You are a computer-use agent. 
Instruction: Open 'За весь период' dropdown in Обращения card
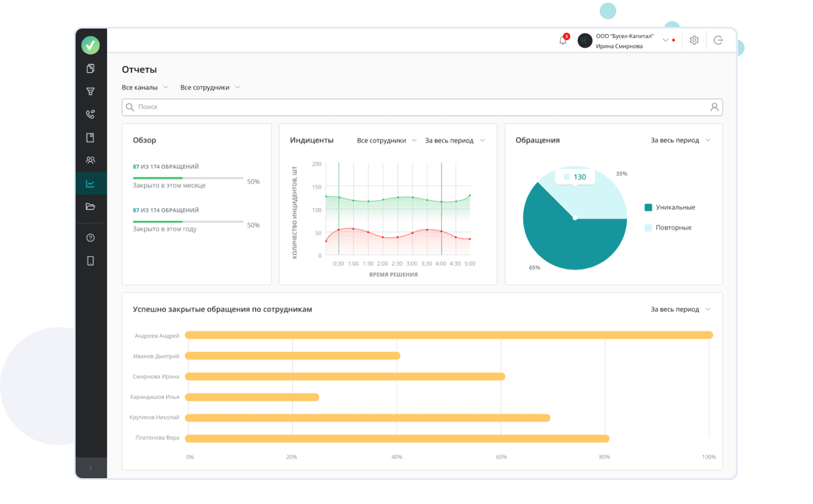tap(680, 140)
